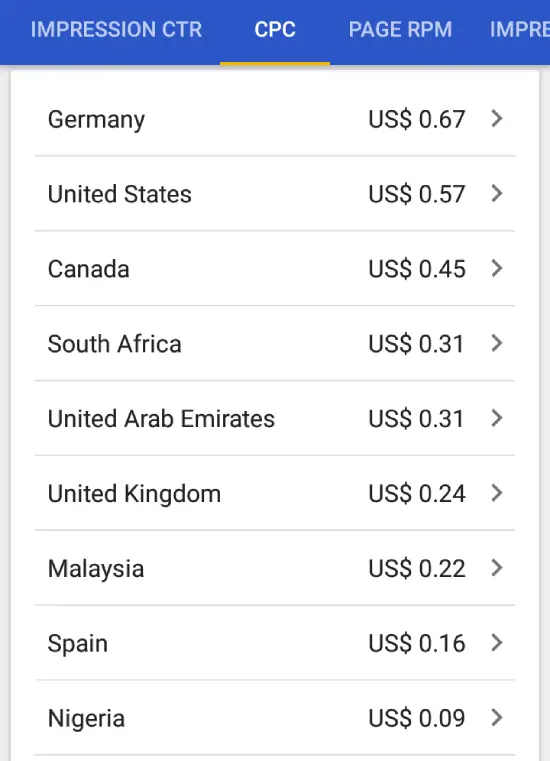Switch to the IMPRESSION CTR tab

pos(117,30)
